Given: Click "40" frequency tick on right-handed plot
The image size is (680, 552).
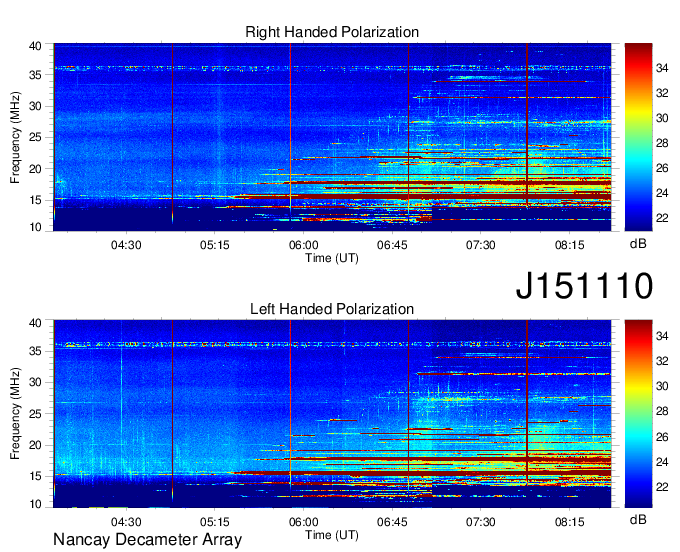Looking at the screenshot, I should click(x=36, y=46).
